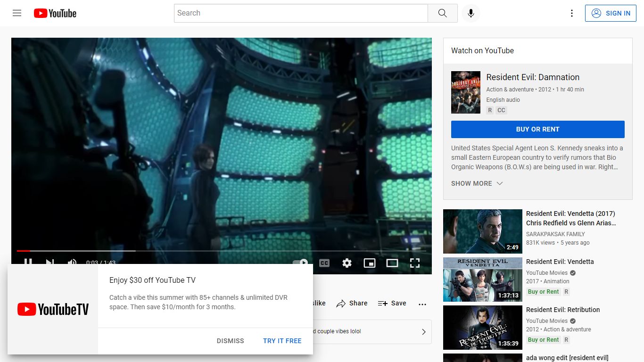The width and height of the screenshot is (644, 362).
Task: Click the Sign In button
Action: coord(611,13)
